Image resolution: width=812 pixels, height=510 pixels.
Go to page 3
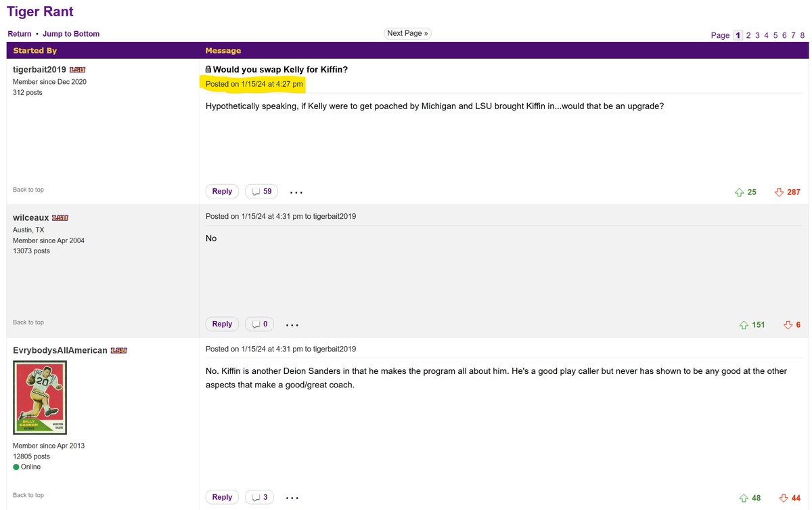click(758, 35)
